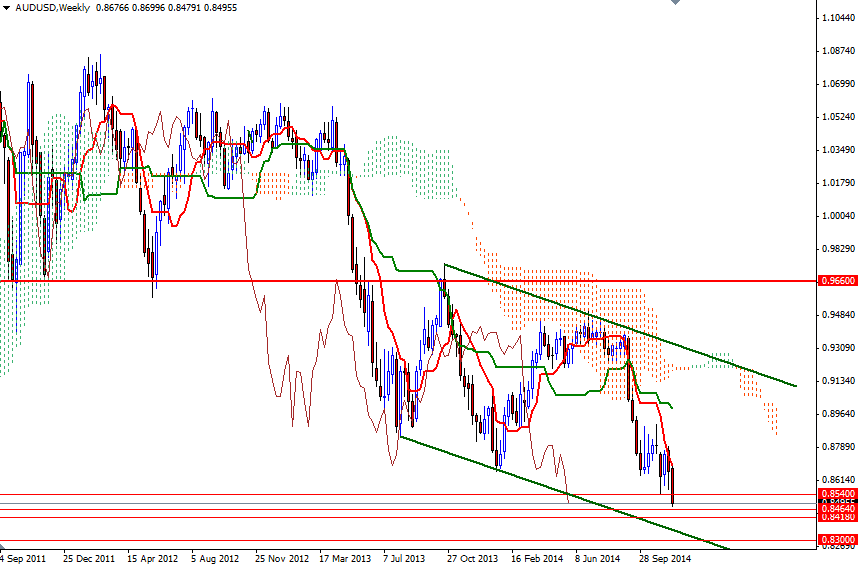Click the 8 Jun 2014 date label
858x566 pixels.
(x=597, y=559)
